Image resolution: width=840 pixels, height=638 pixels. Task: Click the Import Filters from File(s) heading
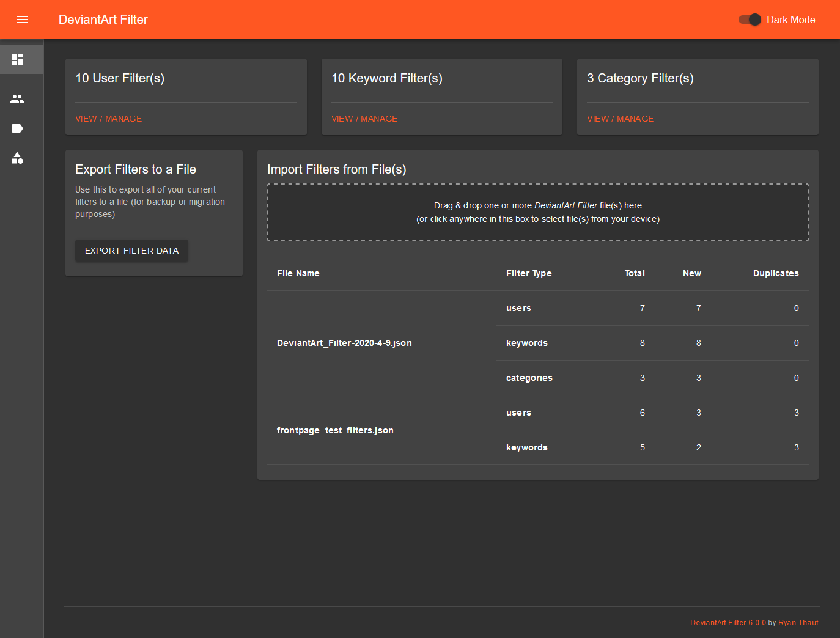pyautogui.click(x=337, y=169)
